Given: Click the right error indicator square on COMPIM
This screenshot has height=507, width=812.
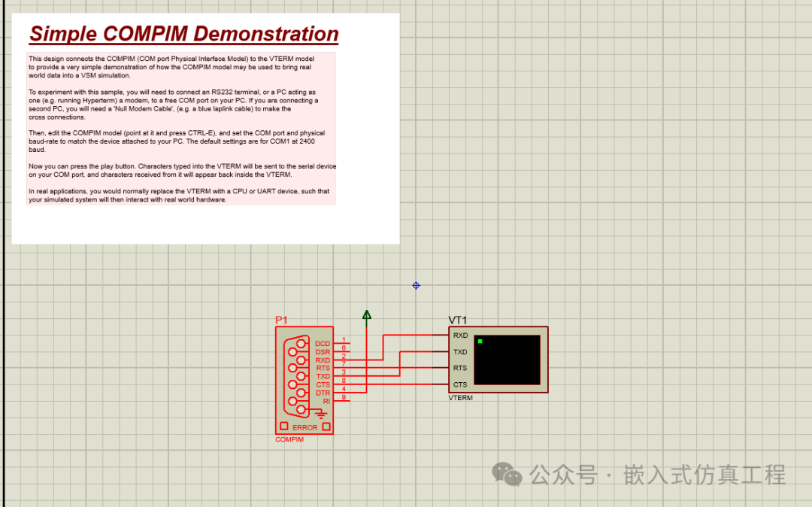Looking at the screenshot, I should point(326,427).
